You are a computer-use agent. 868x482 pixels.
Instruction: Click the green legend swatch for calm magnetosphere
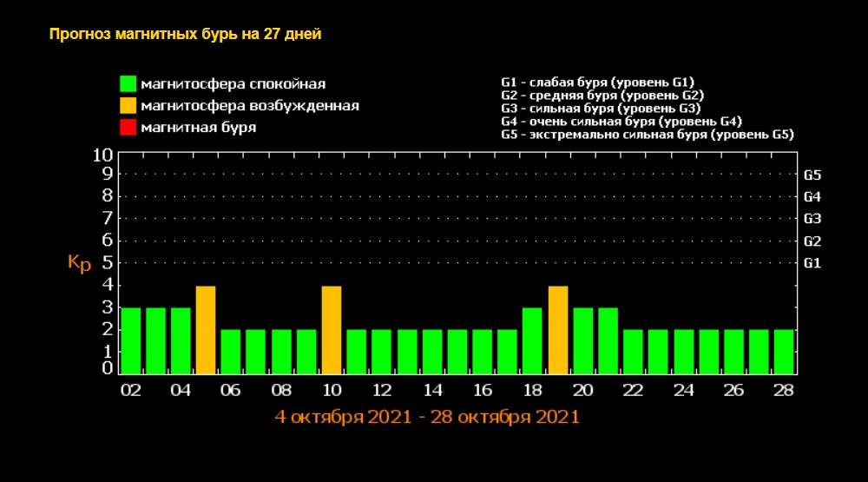pos(128,84)
